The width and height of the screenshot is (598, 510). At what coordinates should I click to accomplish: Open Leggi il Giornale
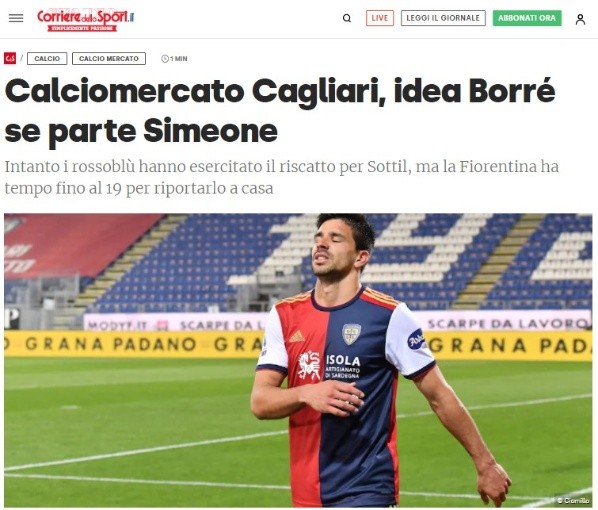pos(443,18)
